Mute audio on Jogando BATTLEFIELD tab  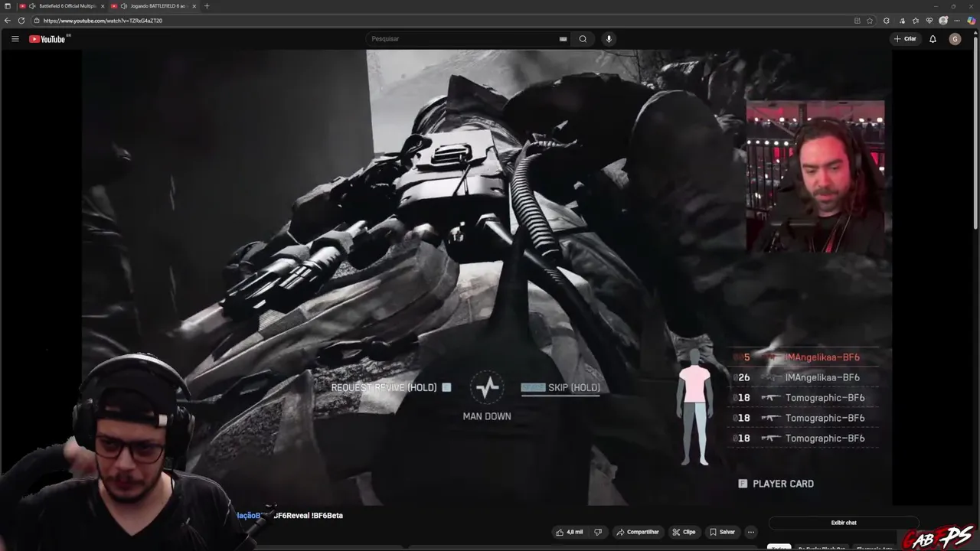click(124, 6)
